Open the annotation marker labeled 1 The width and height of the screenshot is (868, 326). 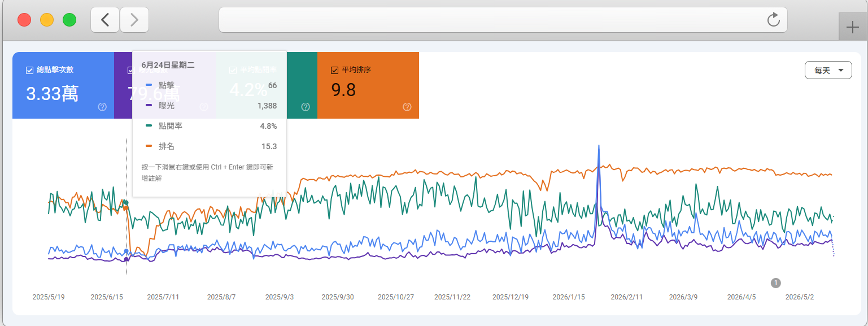pos(776,282)
